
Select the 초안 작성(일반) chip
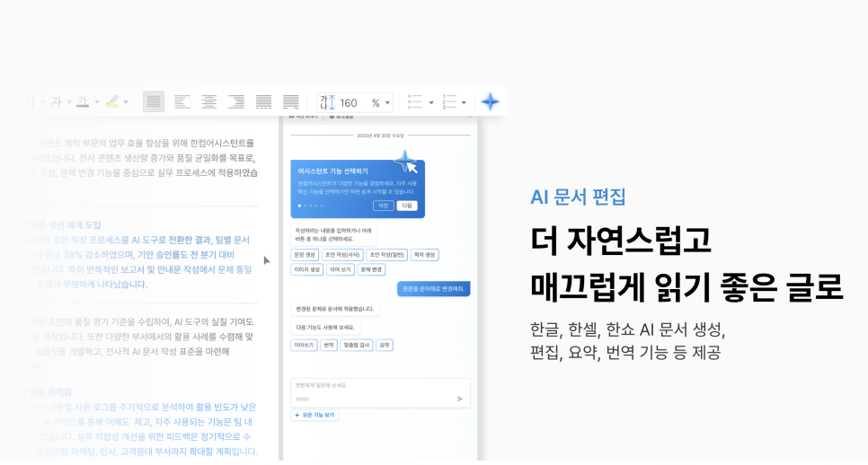coord(387,255)
